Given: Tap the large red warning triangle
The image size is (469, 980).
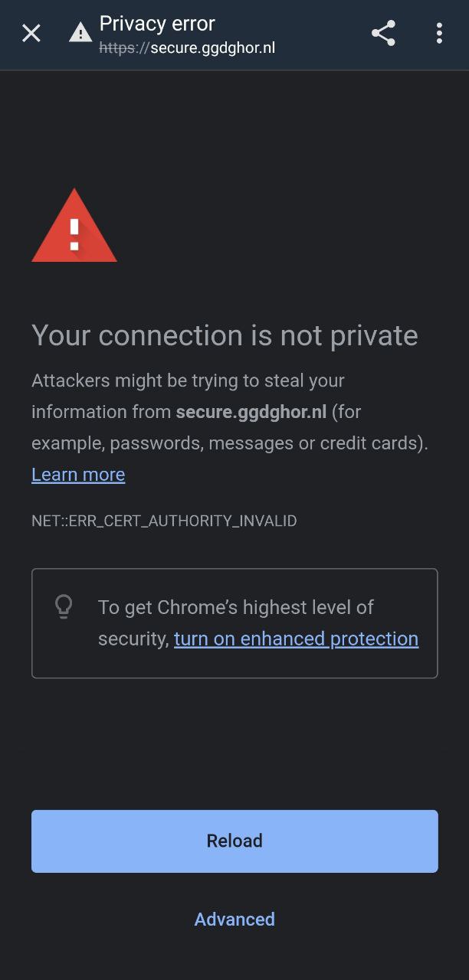Looking at the screenshot, I should (74, 226).
